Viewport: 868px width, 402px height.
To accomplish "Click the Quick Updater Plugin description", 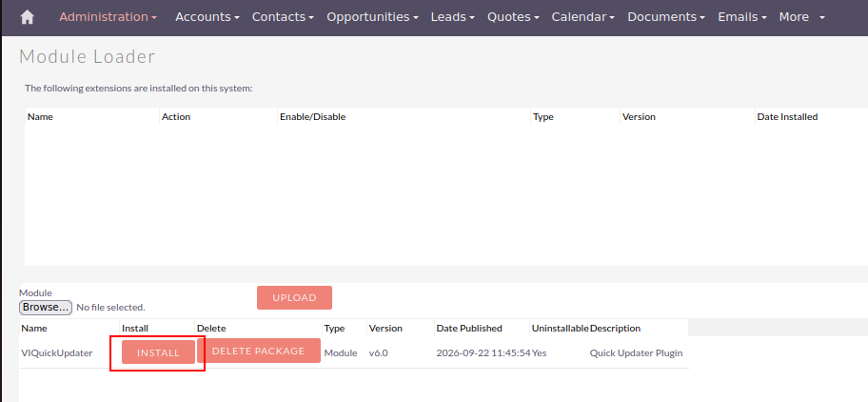I will coord(636,352).
